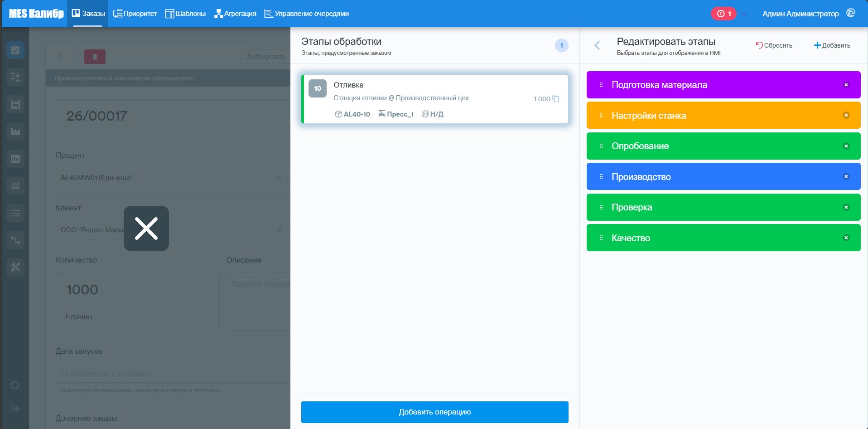Remove the Настройки станка stage
The width and height of the screenshot is (868, 429).
tap(846, 115)
